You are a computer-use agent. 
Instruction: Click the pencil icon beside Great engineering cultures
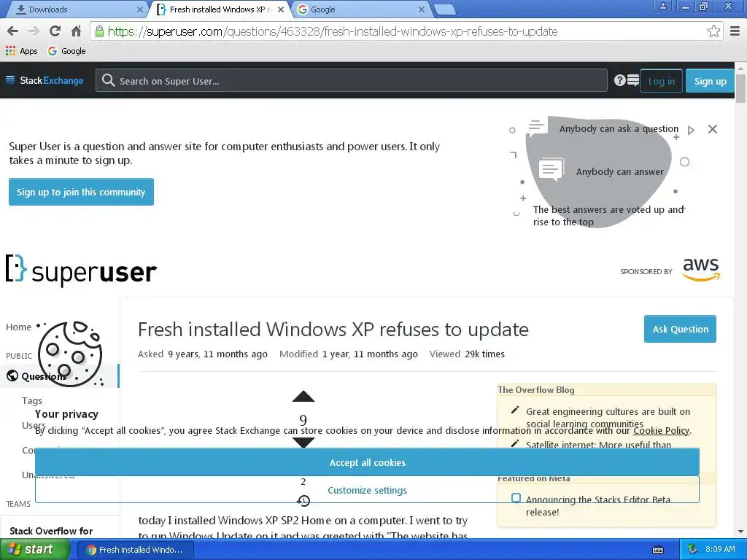pyautogui.click(x=514, y=410)
